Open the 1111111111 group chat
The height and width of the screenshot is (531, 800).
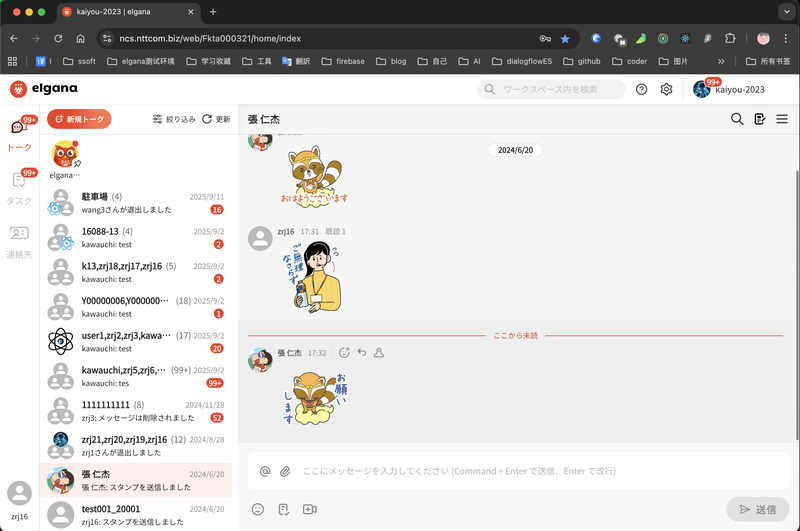[136, 411]
